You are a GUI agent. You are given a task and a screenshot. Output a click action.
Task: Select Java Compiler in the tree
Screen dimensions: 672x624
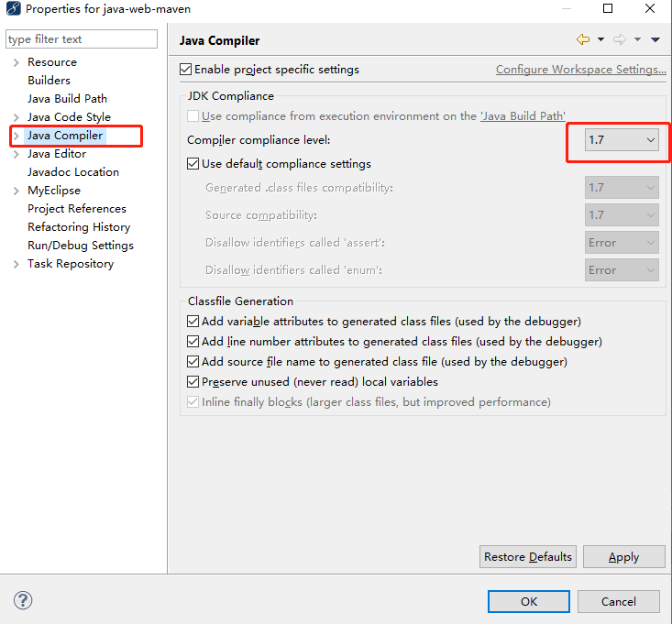(x=65, y=136)
